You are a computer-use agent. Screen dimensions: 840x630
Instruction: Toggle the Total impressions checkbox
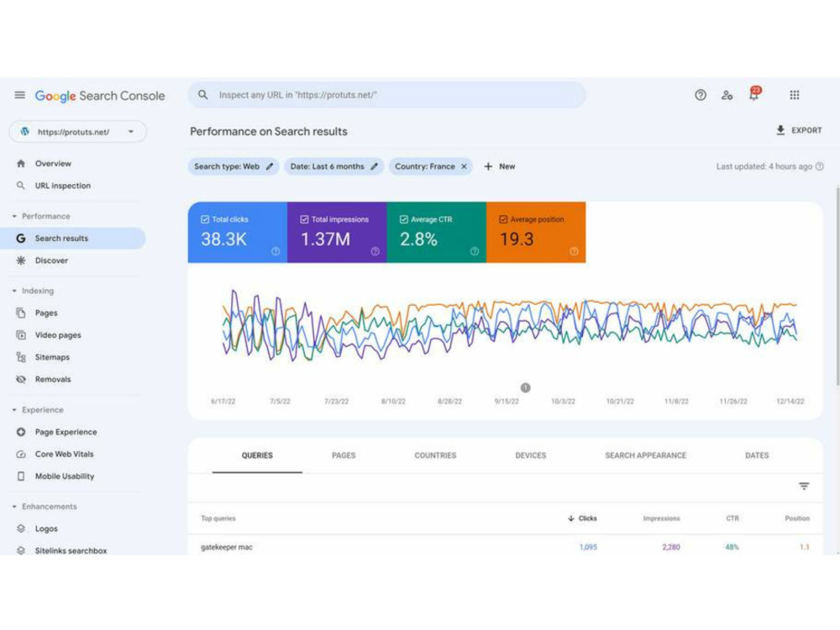304,219
